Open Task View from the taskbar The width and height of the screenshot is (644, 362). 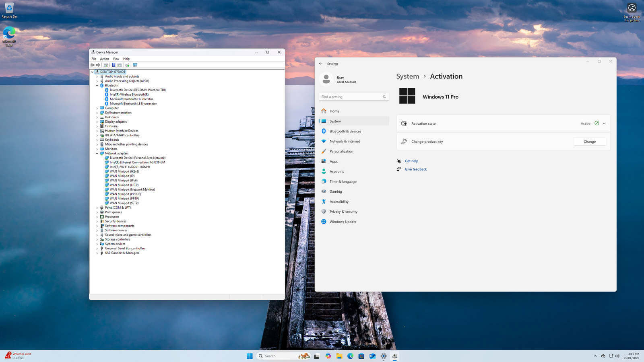(x=317, y=356)
